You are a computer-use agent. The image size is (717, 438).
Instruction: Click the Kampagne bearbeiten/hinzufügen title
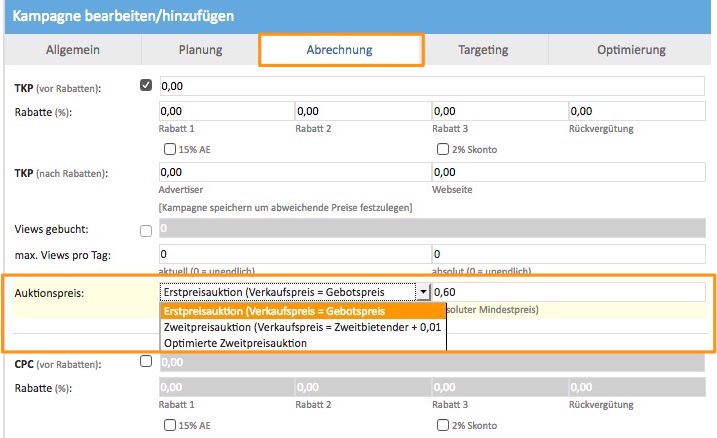tap(123, 16)
